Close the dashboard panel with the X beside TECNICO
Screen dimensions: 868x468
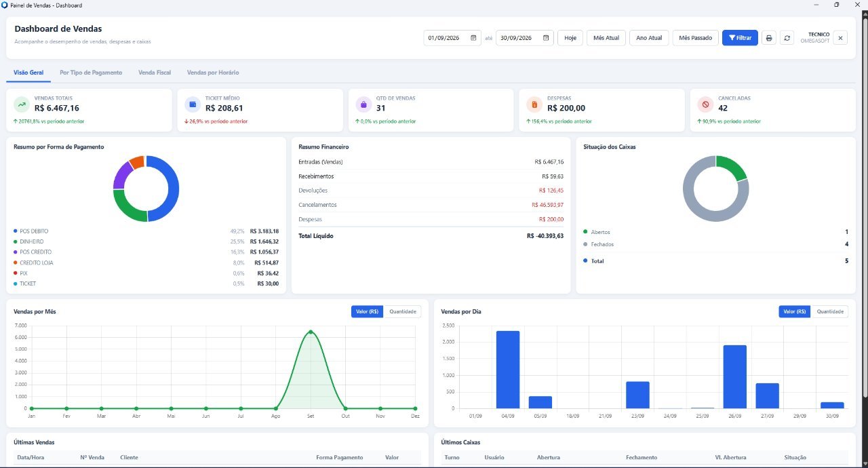tap(840, 38)
